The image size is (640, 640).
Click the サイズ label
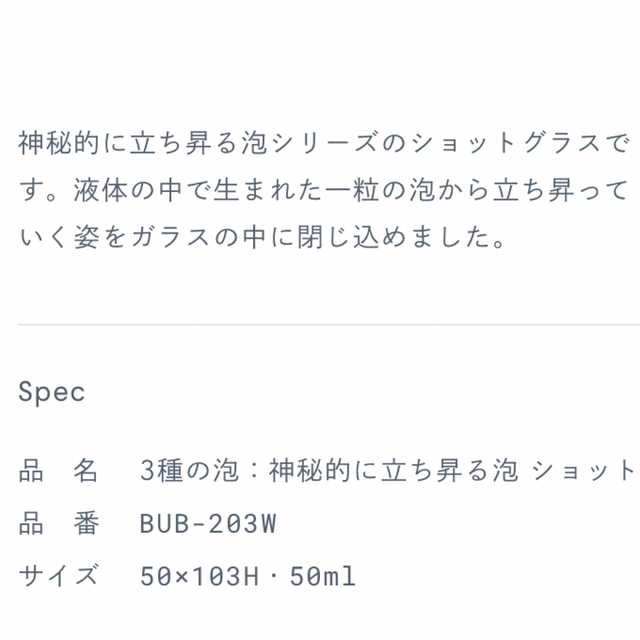coord(58,576)
